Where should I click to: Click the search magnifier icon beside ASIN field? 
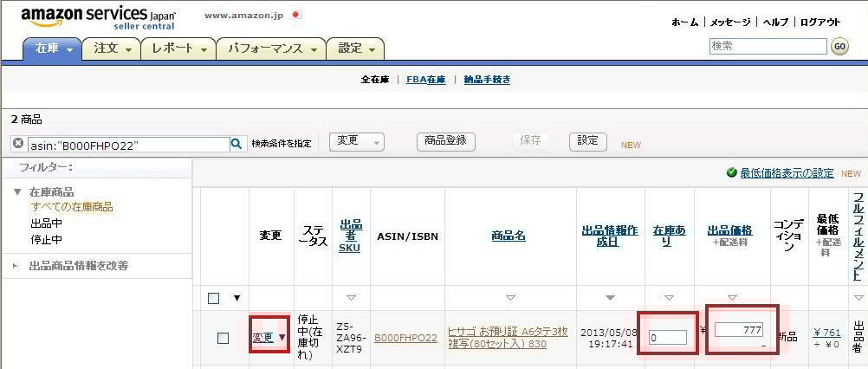click(236, 144)
